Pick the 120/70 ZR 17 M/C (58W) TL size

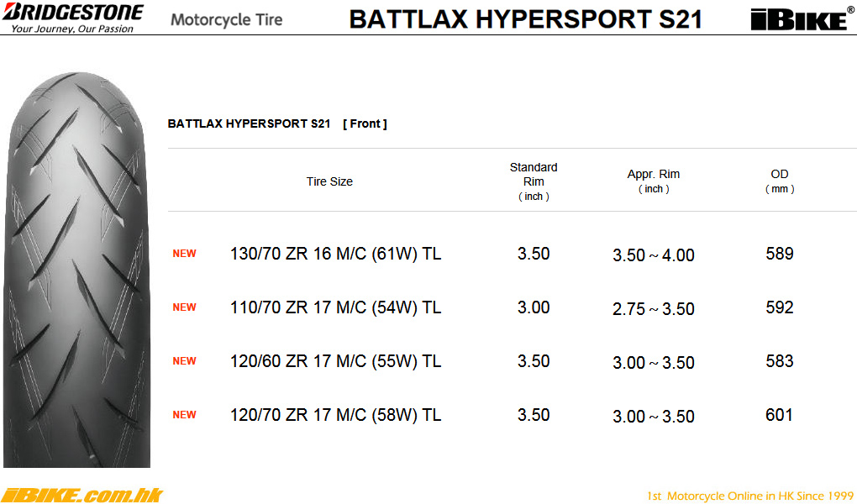(x=335, y=415)
